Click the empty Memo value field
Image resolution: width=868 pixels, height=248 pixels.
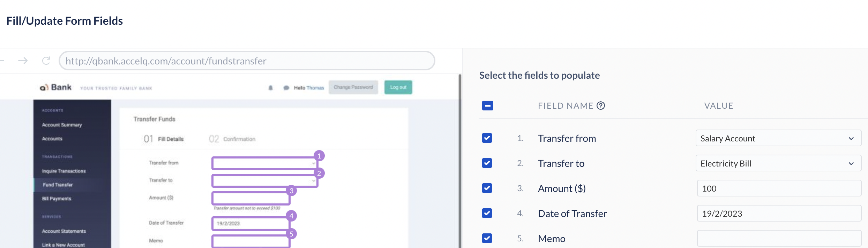(779, 239)
